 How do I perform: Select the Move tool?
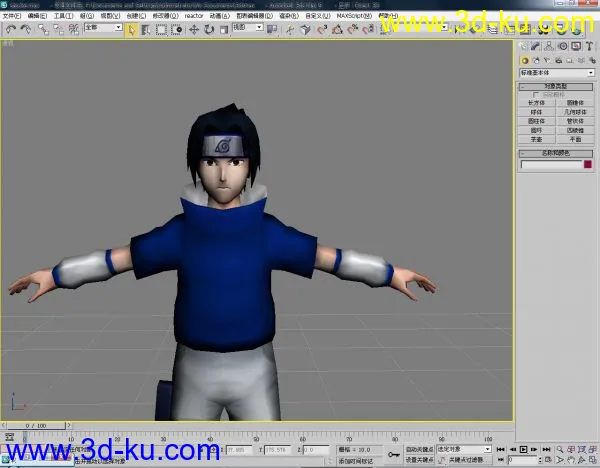(x=194, y=29)
